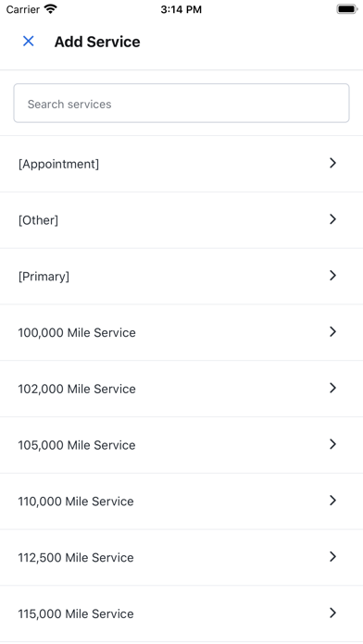363x644 pixels.
Task: Open the 115,000 Mile Service chevron
Action: pyautogui.click(x=333, y=613)
